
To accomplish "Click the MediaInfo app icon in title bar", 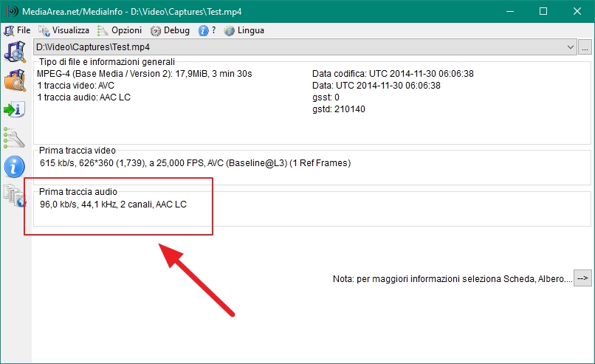I will coord(12,11).
